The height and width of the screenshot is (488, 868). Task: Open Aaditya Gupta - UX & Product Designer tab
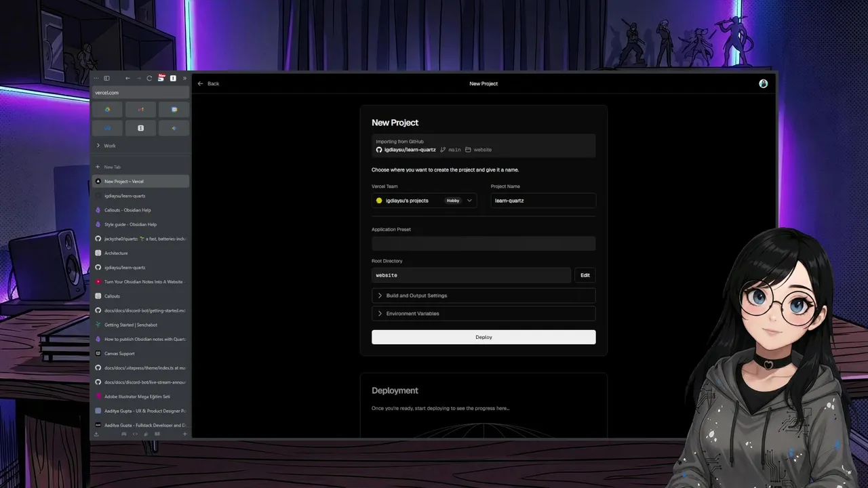coord(140,411)
